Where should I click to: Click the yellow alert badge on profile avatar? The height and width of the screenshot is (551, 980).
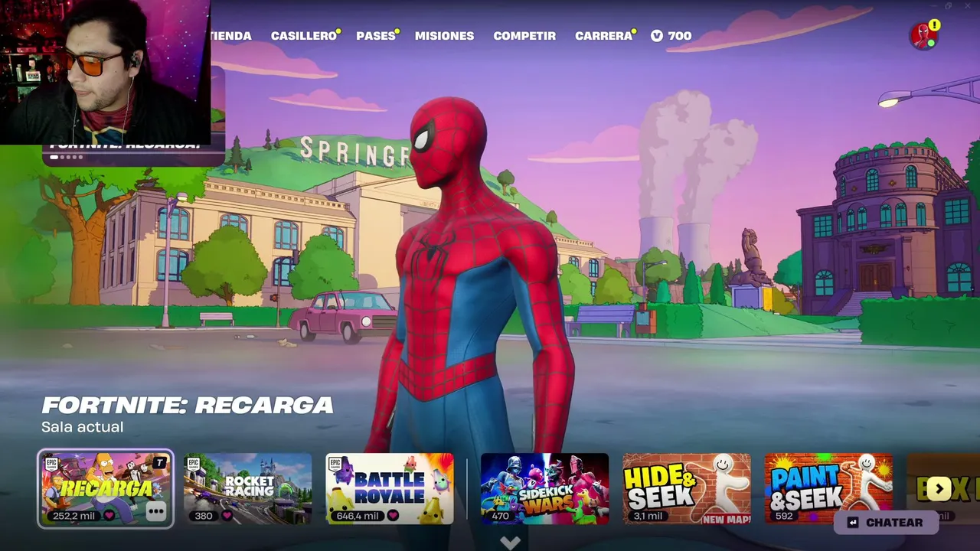[x=935, y=25]
